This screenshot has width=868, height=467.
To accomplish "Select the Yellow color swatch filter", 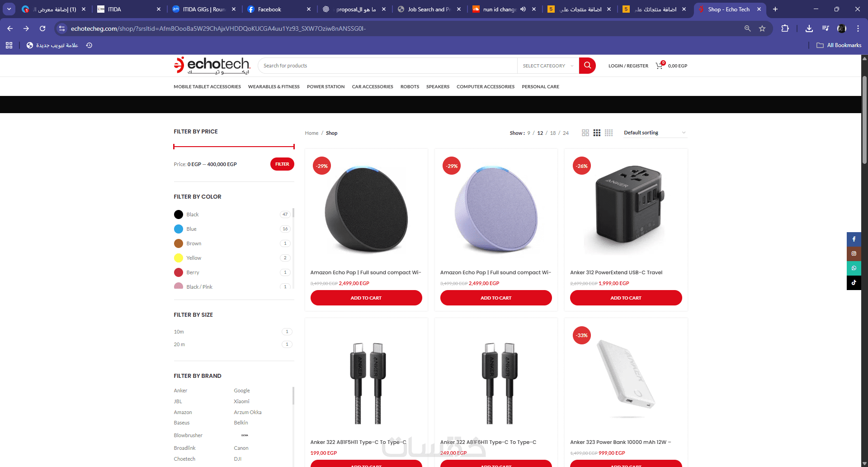I will tap(179, 258).
